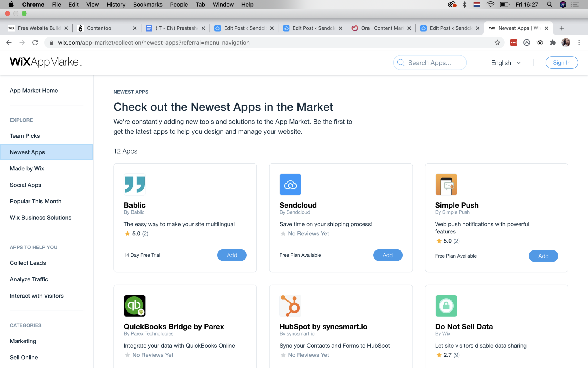Expand the English language dropdown
Screen dimensions: 588x368
(x=506, y=63)
